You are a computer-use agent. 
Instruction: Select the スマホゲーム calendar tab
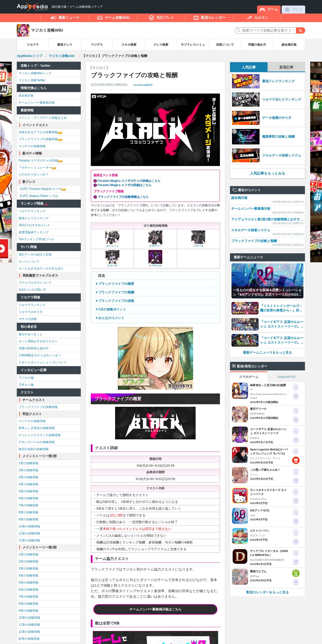tap(249, 377)
